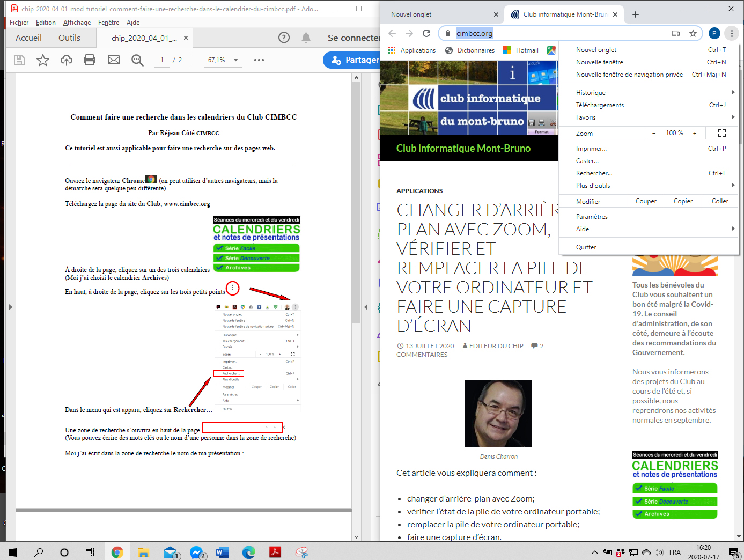Click Série Facile calendar on website
744x560 pixels.
pyautogui.click(x=675, y=488)
